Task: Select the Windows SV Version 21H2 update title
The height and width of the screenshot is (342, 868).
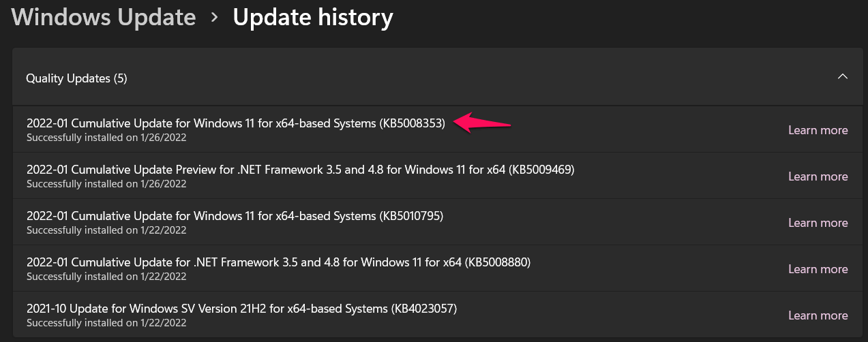Action: pos(241,309)
